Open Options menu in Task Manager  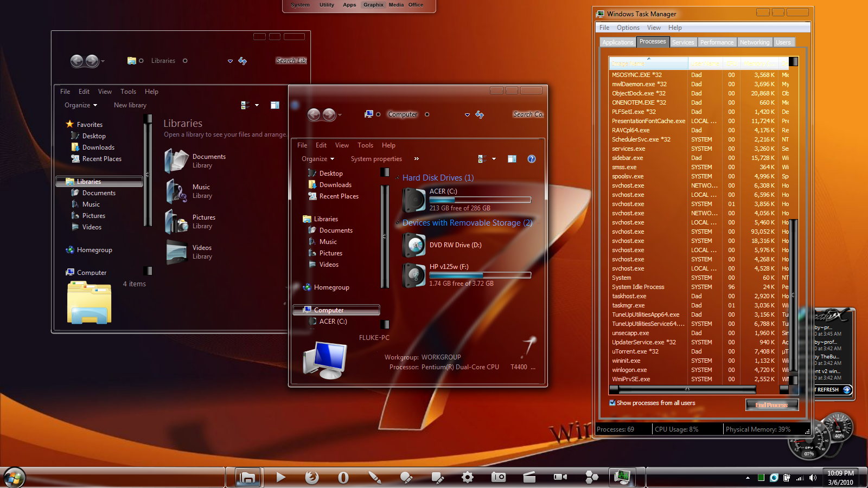point(628,28)
